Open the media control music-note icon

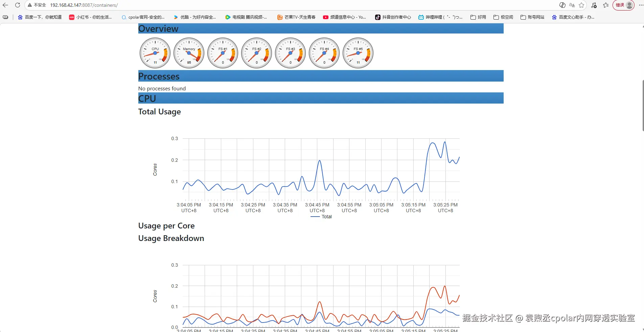594,5
